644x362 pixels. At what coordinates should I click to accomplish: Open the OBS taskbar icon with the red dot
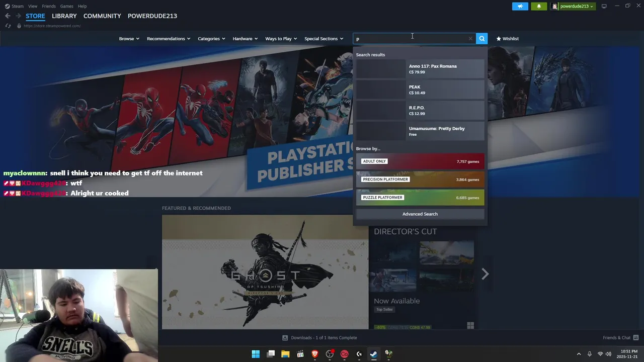[x=330, y=354]
